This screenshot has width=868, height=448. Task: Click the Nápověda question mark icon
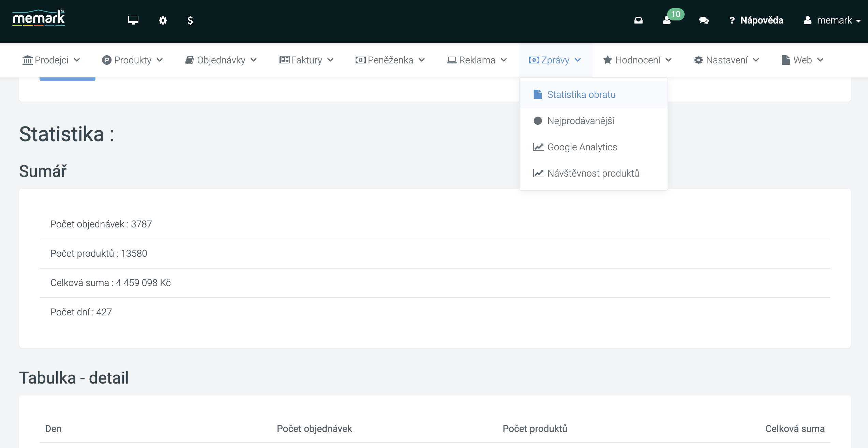[732, 20]
